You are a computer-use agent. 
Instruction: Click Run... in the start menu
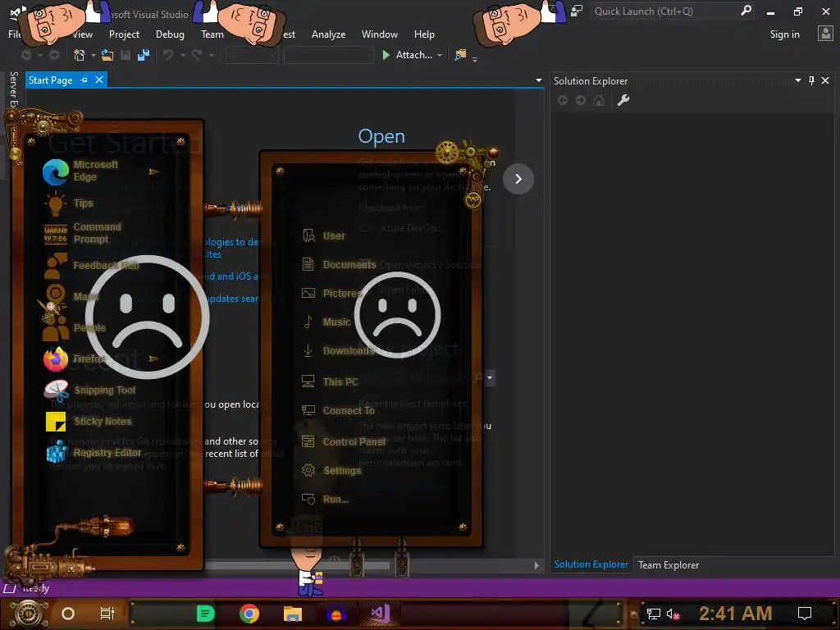tap(325, 500)
